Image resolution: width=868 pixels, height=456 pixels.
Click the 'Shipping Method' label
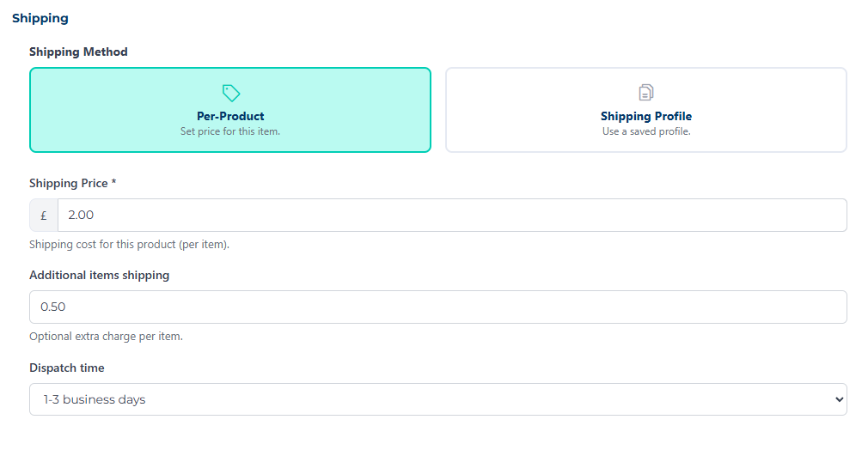(78, 52)
